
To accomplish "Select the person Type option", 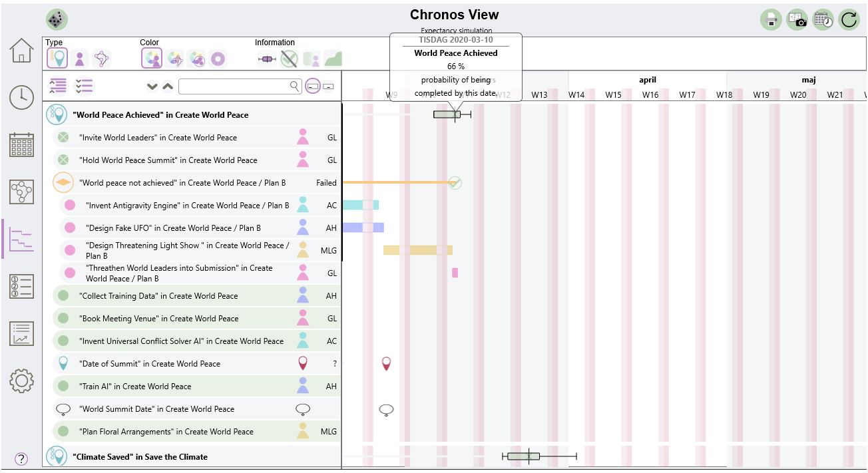I will pyautogui.click(x=79, y=59).
